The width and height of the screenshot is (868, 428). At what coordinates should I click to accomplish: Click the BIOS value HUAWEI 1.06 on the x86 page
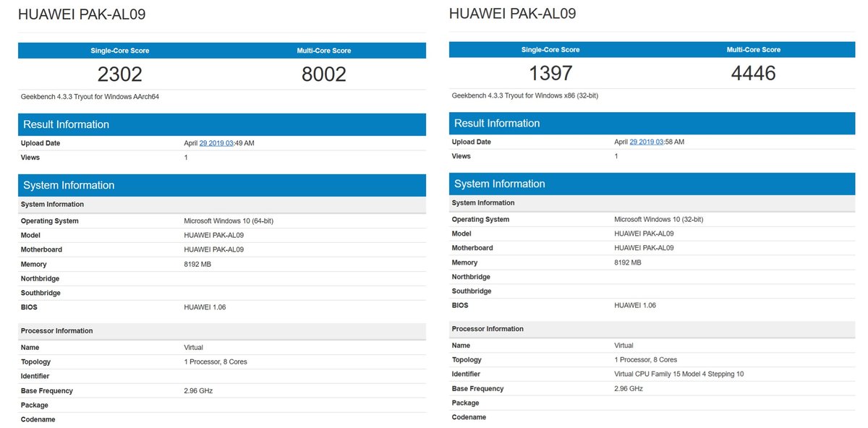click(634, 305)
